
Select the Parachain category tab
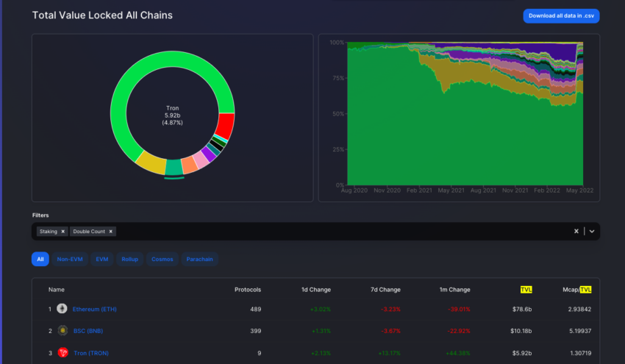199,260
